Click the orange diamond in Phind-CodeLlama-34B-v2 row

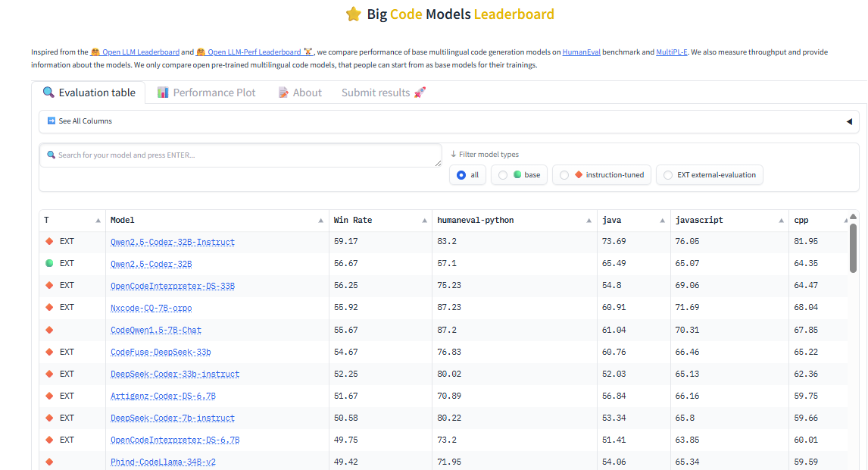pyautogui.click(x=49, y=462)
